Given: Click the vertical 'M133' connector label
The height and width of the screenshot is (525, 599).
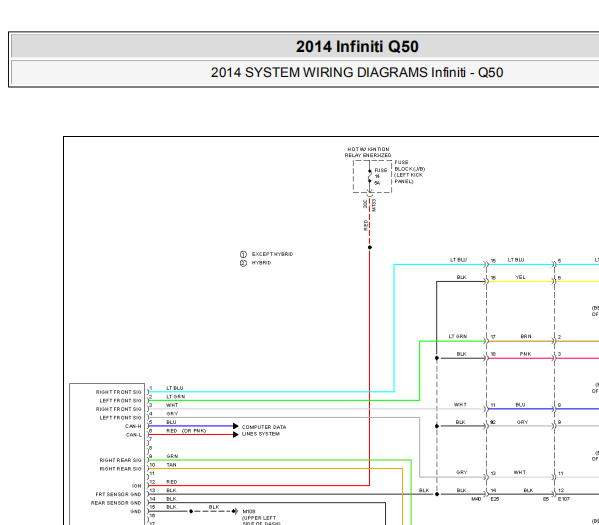Looking at the screenshot, I should point(374,205).
